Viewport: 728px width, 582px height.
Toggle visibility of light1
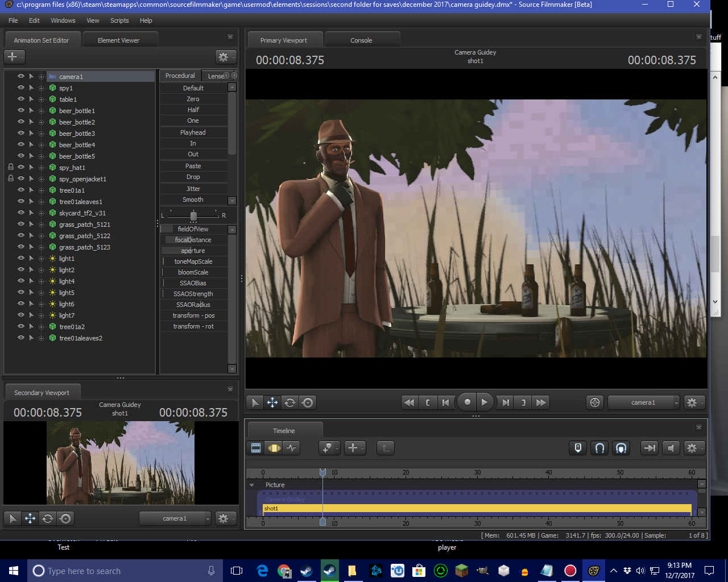coord(21,258)
